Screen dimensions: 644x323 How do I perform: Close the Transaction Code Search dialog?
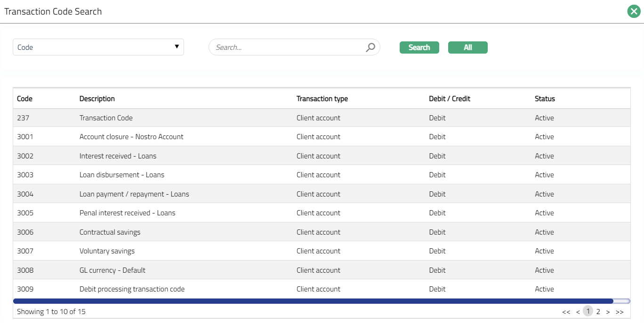coord(634,11)
